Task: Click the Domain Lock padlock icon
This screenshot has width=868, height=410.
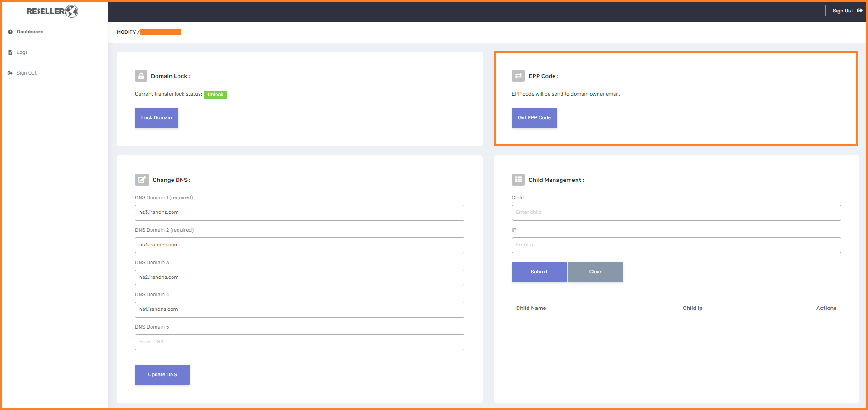Action: 141,76
